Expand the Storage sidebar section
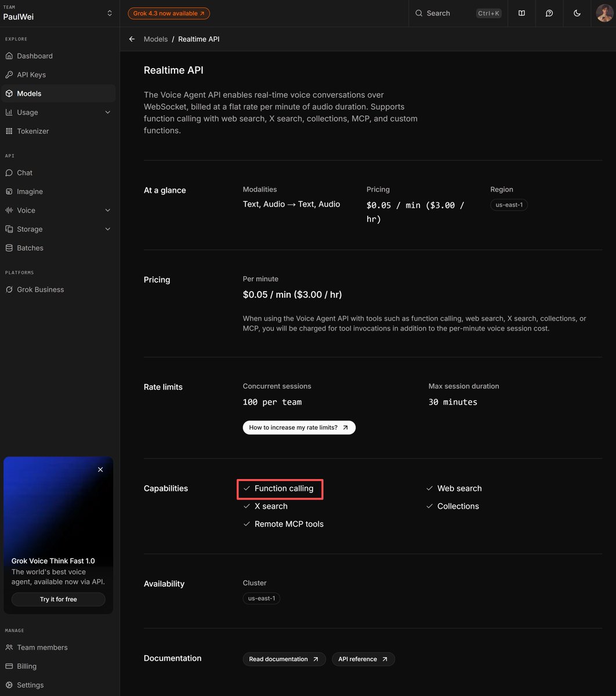The width and height of the screenshot is (616, 696). (x=58, y=229)
